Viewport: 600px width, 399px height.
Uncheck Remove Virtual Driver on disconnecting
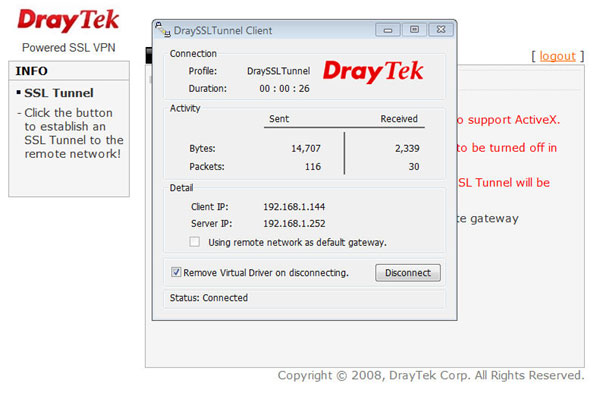click(x=176, y=272)
